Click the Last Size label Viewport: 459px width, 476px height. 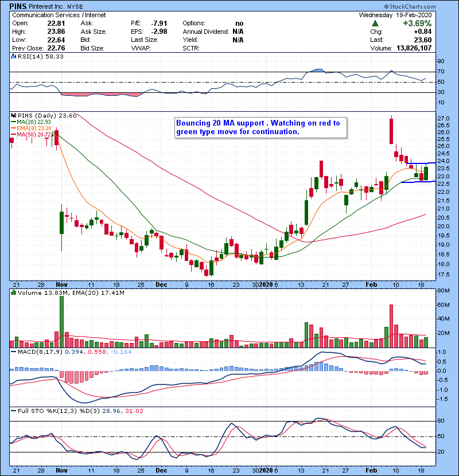(x=145, y=40)
